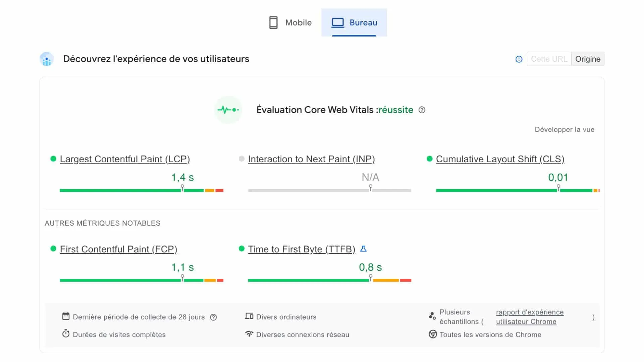Click the help icon beside réussite
This screenshot has height=362, width=644.
pos(422,110)
